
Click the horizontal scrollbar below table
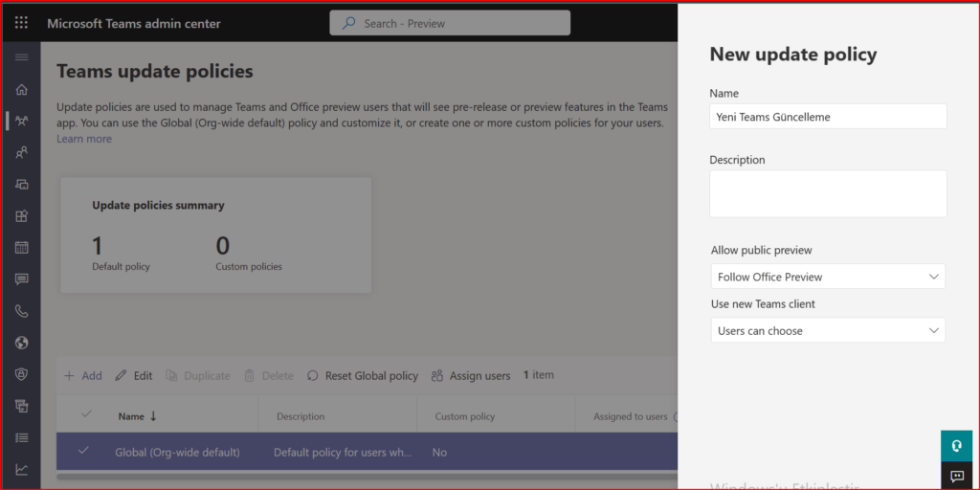[367, 477]
